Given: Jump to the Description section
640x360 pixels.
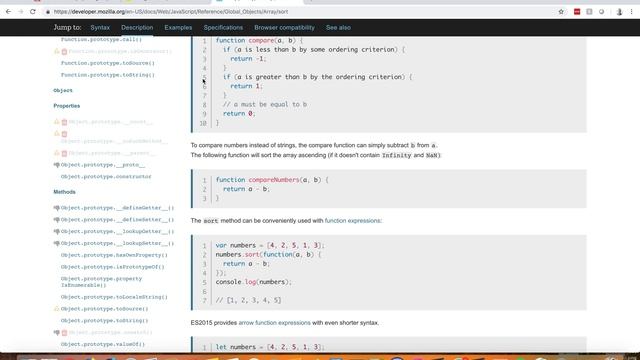Looking at the screenshot, I should (137, 27).
